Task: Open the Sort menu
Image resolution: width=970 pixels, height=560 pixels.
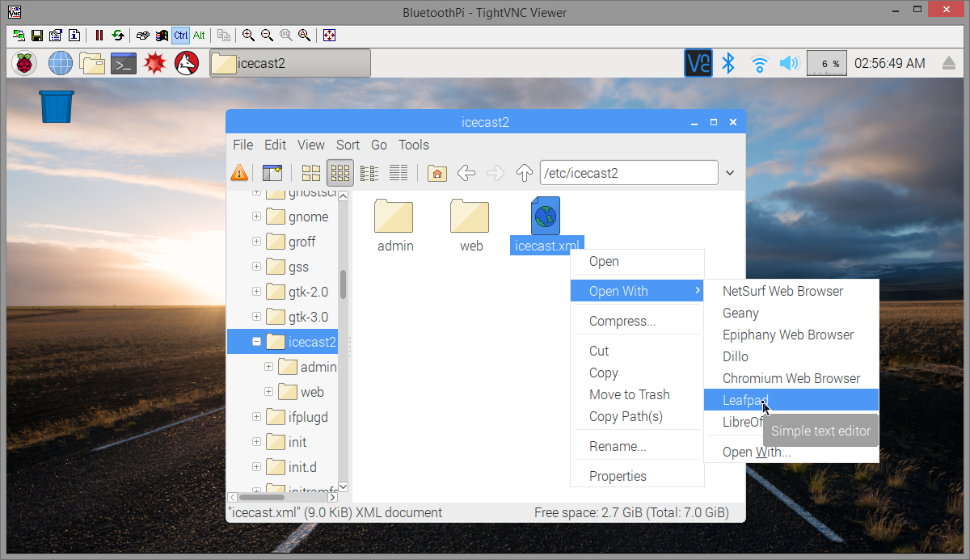Action: [348, 145]
